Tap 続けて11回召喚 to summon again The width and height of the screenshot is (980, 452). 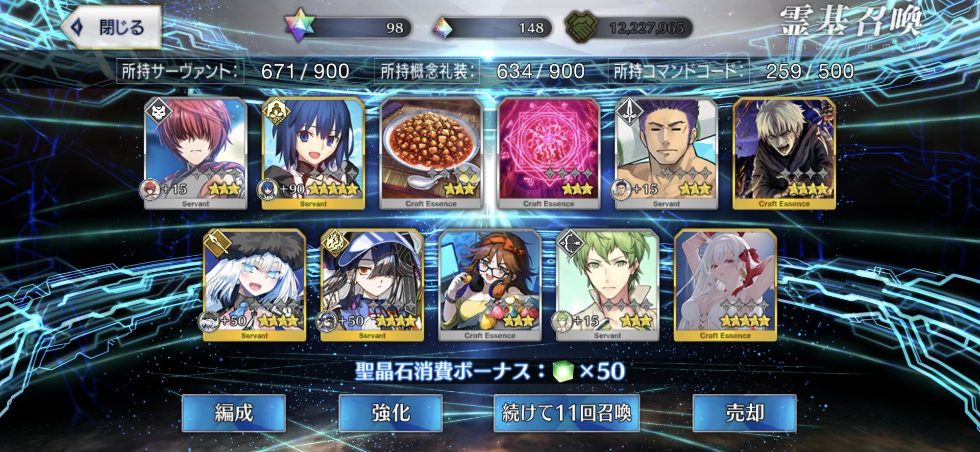pyautogui.click(x=566, y=413)
